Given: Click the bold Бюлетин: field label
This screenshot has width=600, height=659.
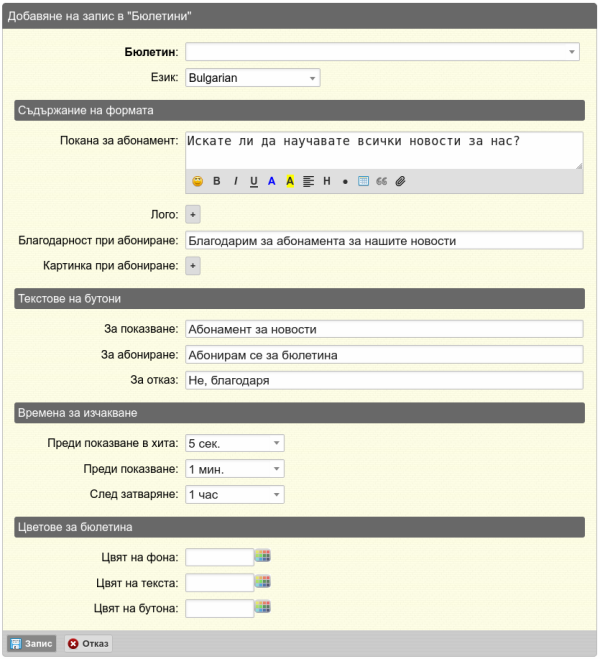Looking at the screenshot, I should [x=151, y=52].
